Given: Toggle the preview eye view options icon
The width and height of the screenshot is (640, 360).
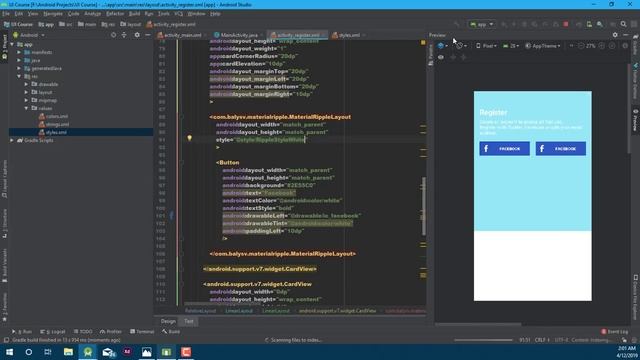Looking at the screenshot, I should click(x=441, y=58).
